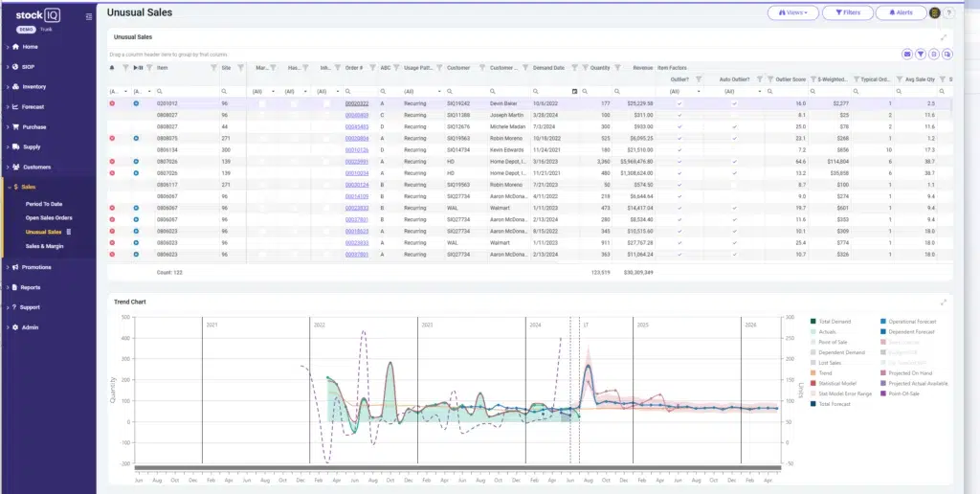The width and height of the screenshot is (980, 494).
Task: Click the Alerts button
Action: click(x=901, y=12)
